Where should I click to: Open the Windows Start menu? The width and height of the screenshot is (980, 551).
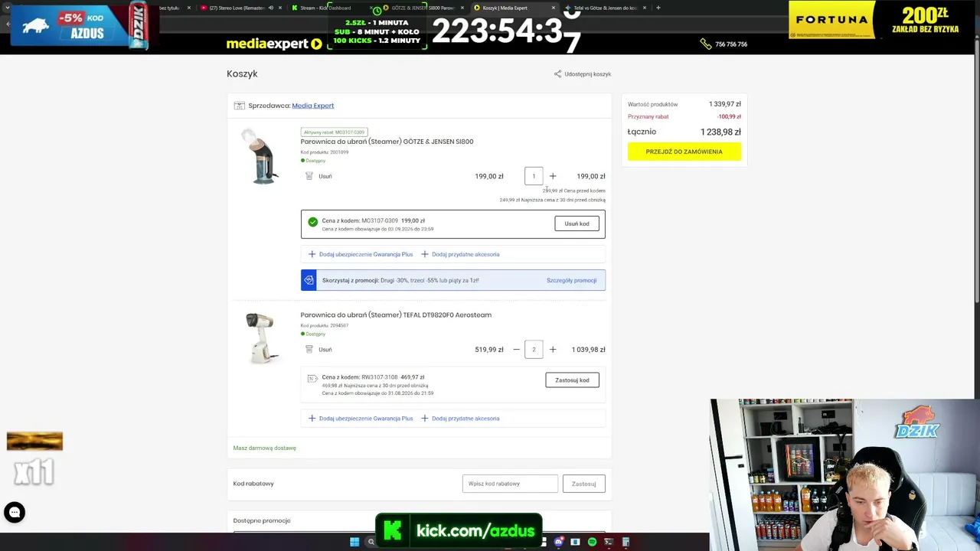pyautogui.click(x=354, y=542)
